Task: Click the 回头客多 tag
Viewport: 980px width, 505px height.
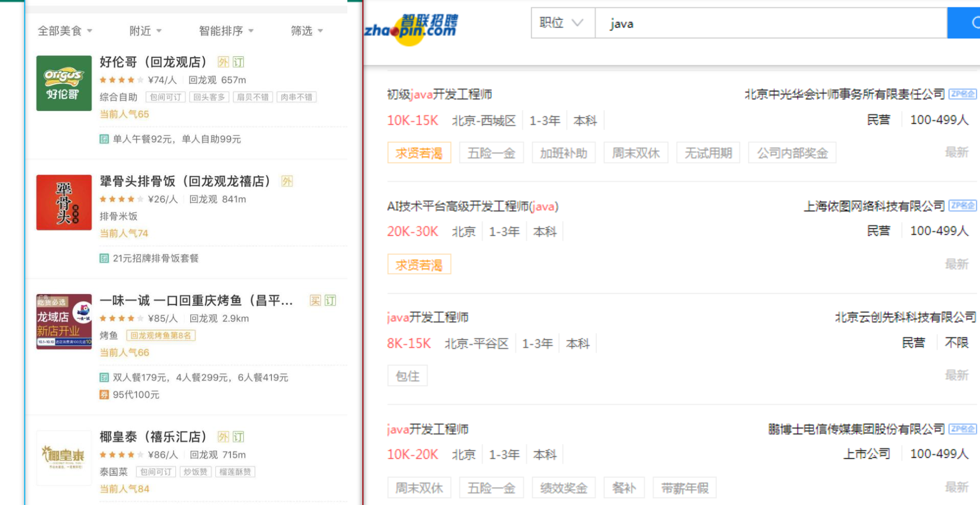Action: point(209,97)
